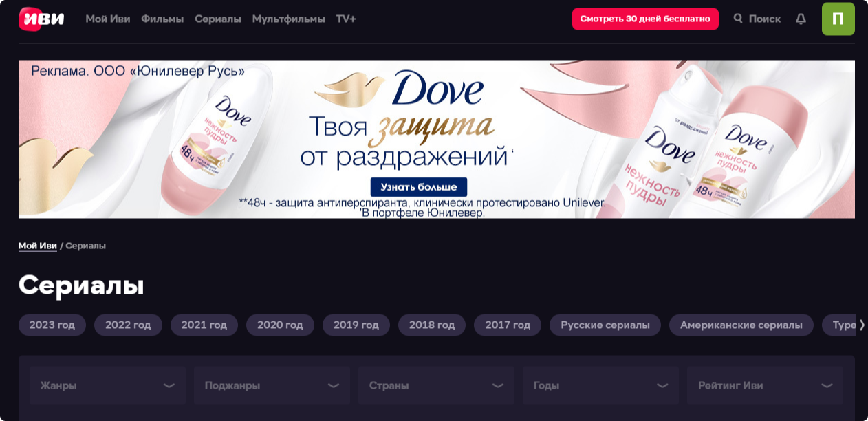Image resolution: width=868 pixels, height=421 pixels.
Task: Select the 2019 год filter chip
Action: click(x=356, y=325)
